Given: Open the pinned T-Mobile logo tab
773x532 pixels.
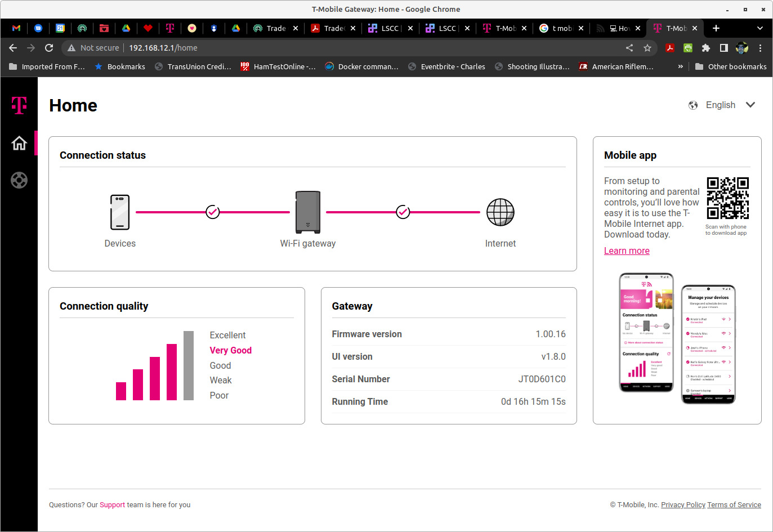Looking at the screenshot, I should pos(170,28).
